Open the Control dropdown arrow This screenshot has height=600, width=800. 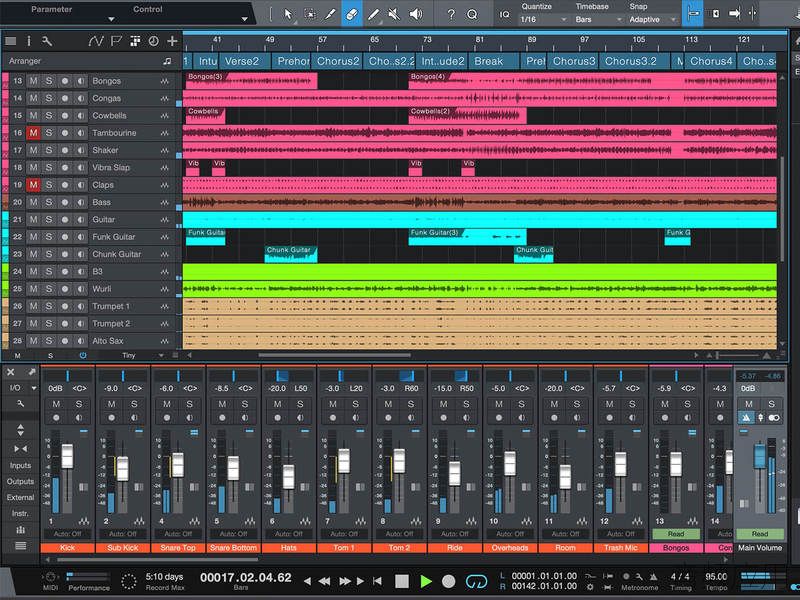pos(245,19)
